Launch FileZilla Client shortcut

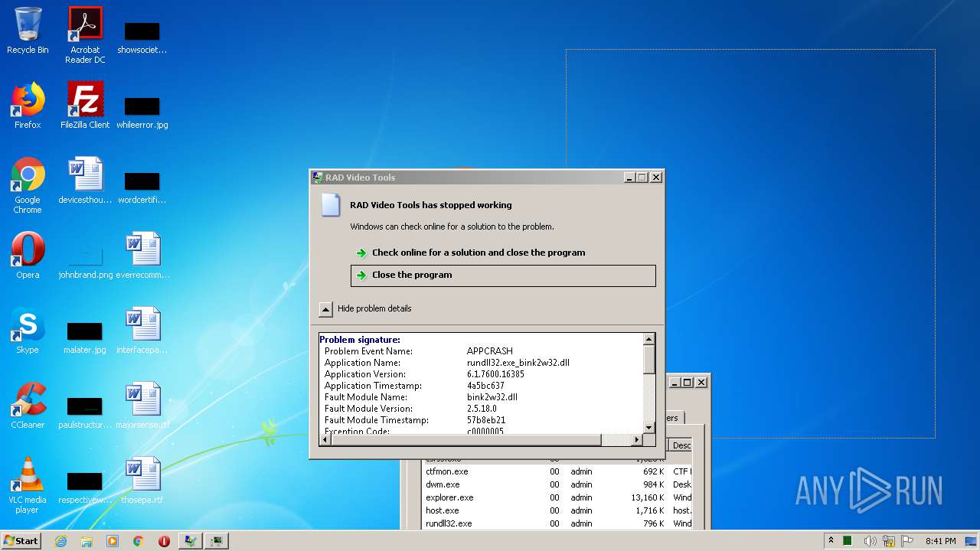pyautogui.click(x=85, y=106)
